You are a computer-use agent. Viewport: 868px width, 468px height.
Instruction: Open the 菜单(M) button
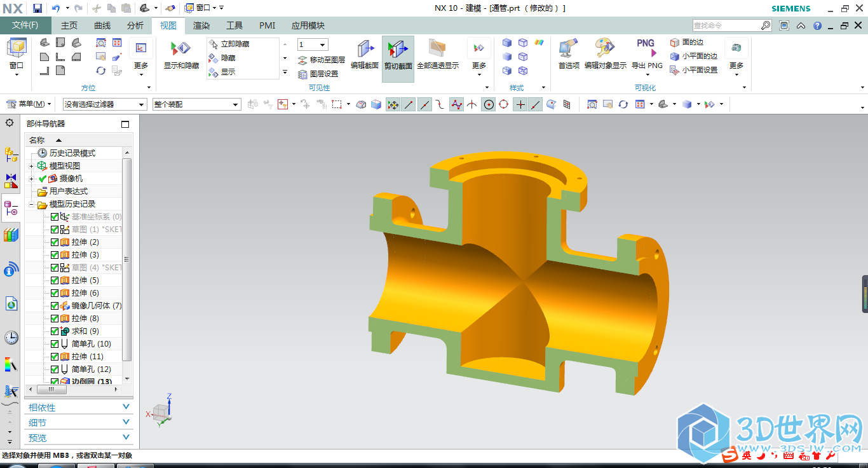coord(29,104)
